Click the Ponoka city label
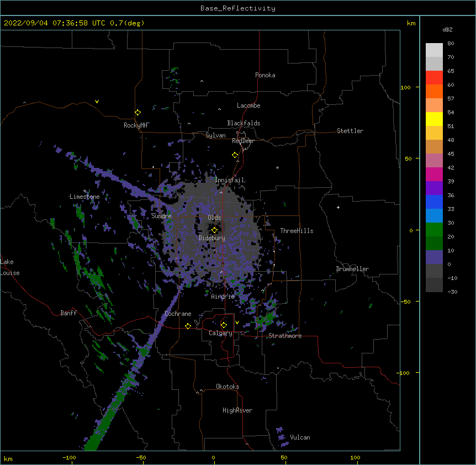The height and width of the screenshot is (465, 476). click(x=265, y=75)
